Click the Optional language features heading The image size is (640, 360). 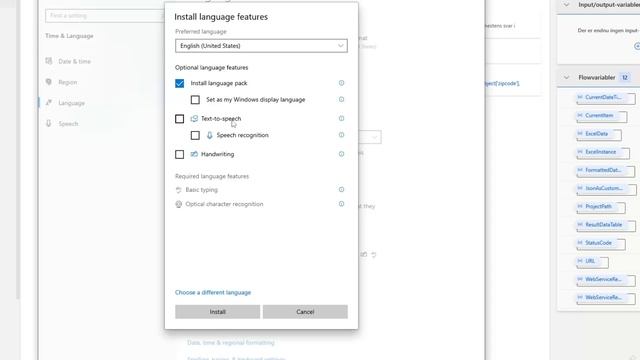[x=211, y=67]
